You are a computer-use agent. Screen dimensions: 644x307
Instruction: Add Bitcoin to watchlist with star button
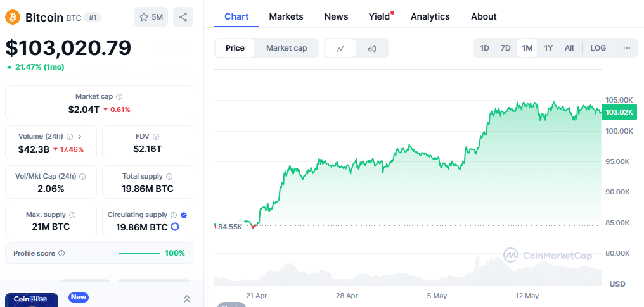coord(151,17)
